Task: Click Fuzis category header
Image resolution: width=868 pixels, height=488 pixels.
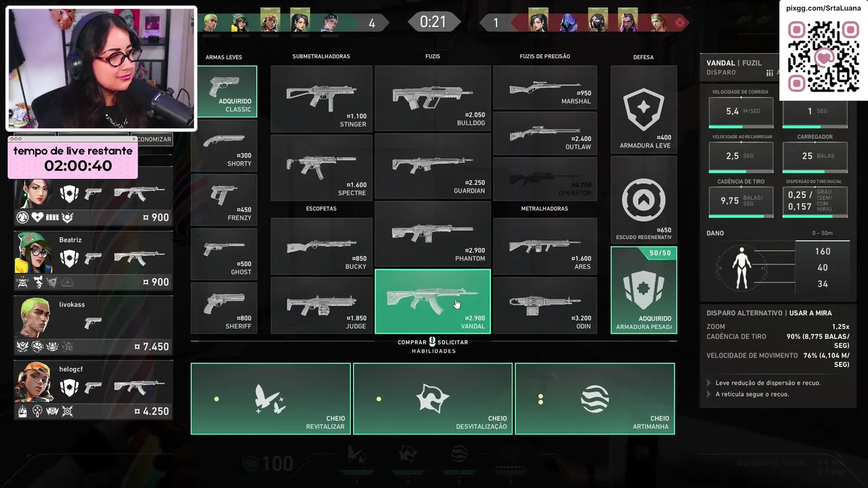Action: 433,56
